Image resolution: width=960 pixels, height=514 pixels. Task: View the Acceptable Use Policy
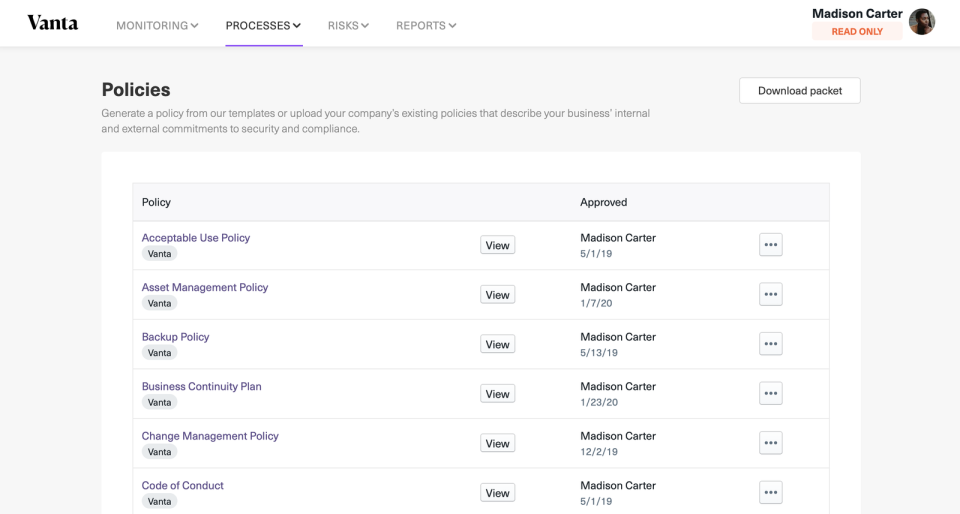[497, 245]
